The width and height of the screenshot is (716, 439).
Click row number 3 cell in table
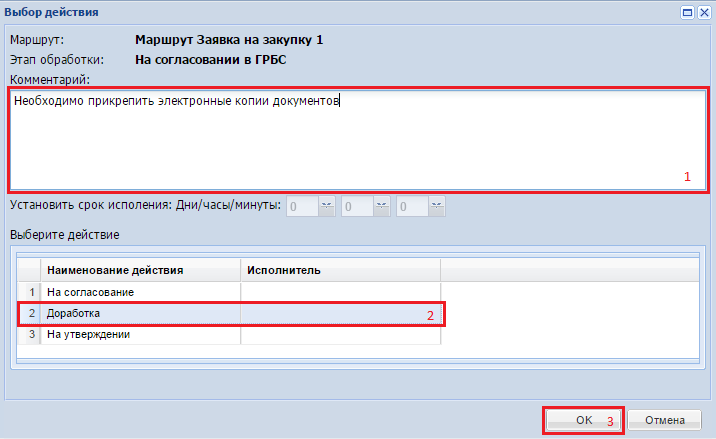tap(30, 335)
